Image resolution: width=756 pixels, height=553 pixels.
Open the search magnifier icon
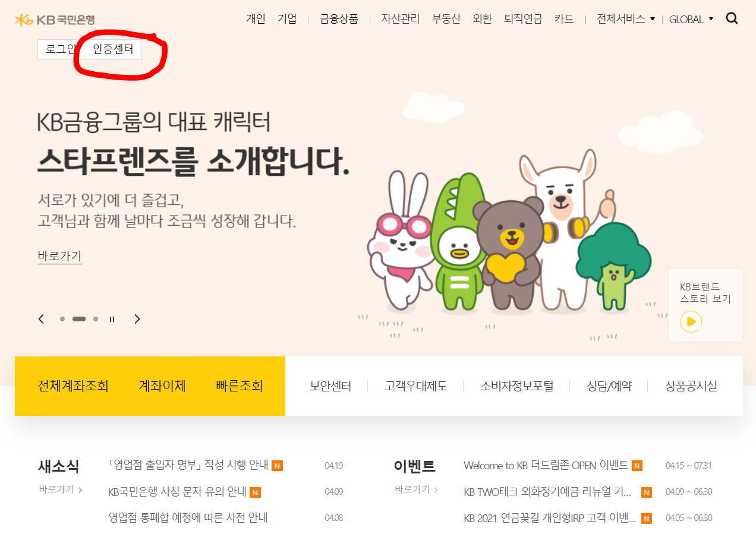(x=732, y=18)
